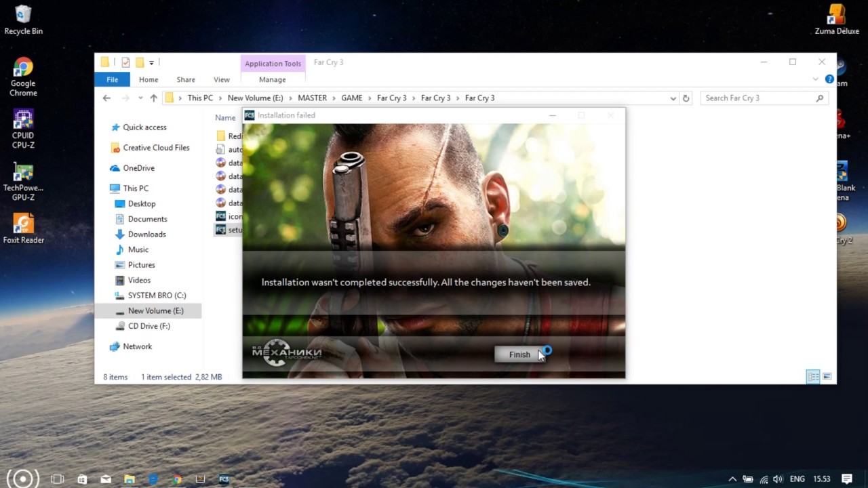Open CD Drive (F:) in the navigation pane
This screenshot has width=868, height=488.
149,326
